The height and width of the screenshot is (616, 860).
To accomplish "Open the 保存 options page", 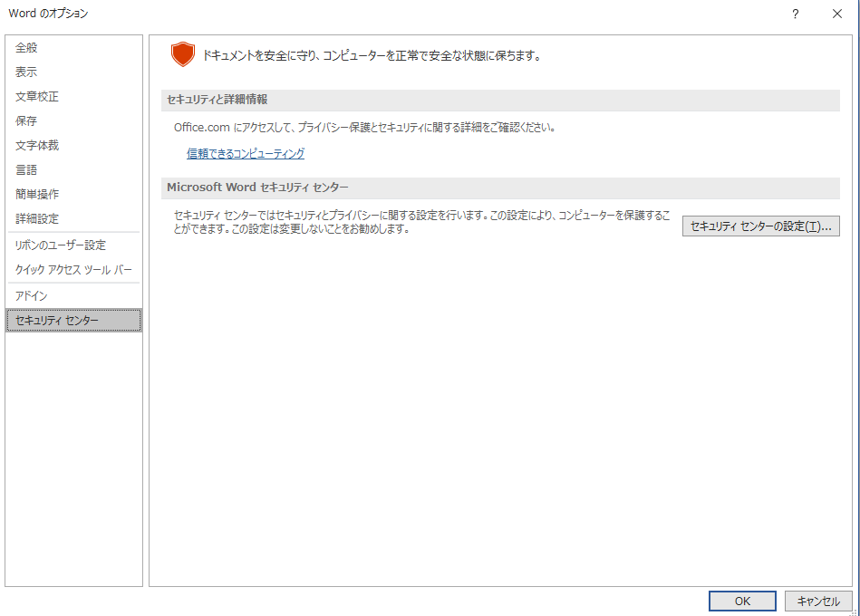I will click(x=73, y=120).
